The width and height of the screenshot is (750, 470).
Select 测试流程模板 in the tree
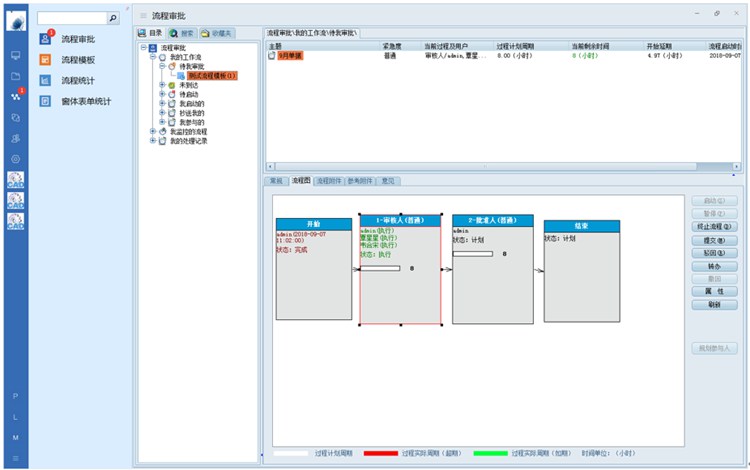(211, 76)
